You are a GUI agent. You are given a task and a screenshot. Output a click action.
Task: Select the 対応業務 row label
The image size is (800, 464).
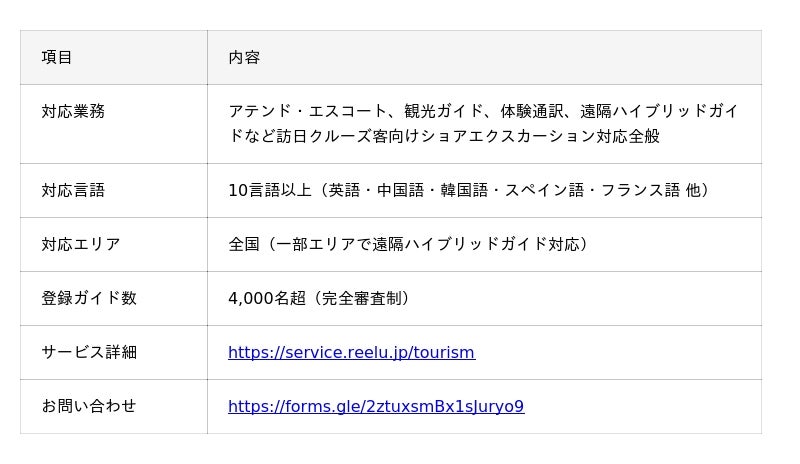click(x=73, y=111)
